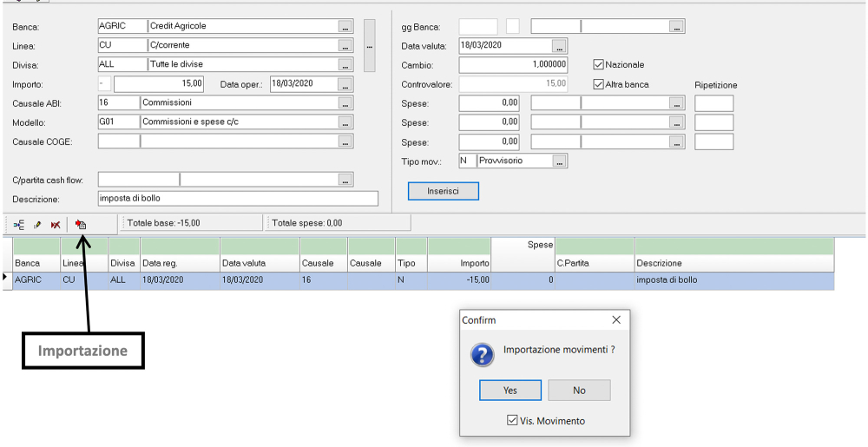Confirm import by clicking Yes
Viewport: 868px width, 447px height.
click(x=510, y=391)
